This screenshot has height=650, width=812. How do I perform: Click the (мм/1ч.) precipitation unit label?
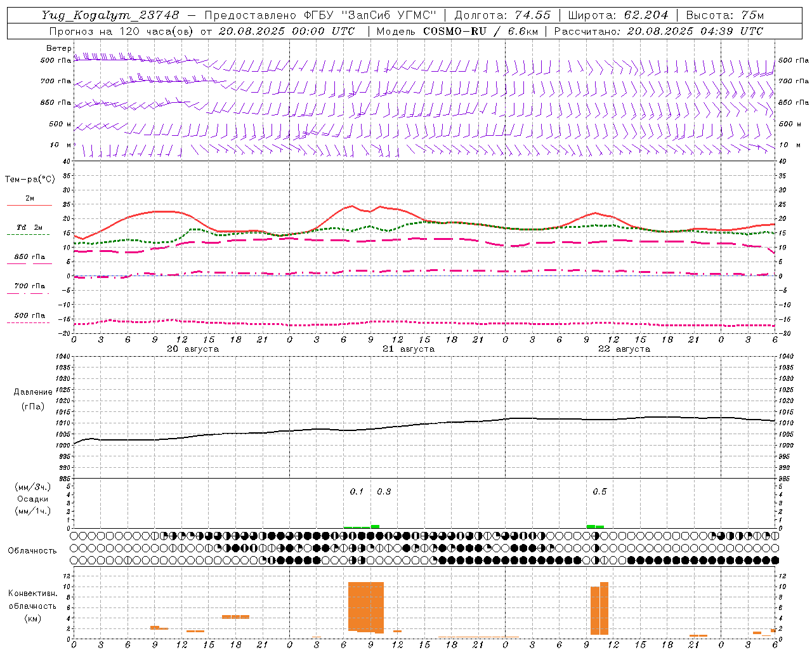[33, 511]
